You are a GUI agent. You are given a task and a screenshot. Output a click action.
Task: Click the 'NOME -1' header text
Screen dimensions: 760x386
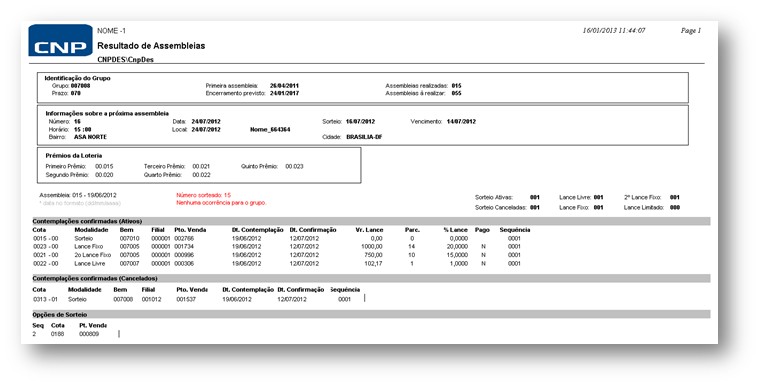111,31
